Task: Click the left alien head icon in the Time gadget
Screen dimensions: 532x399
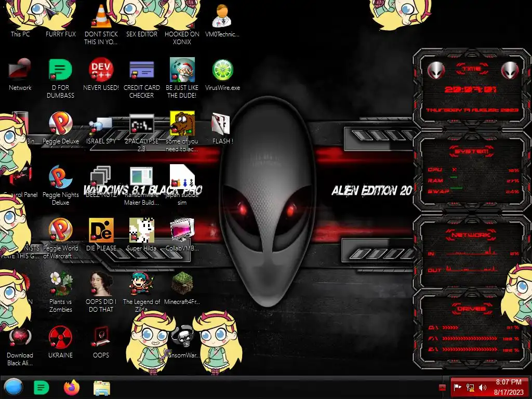Action: pos(436,70)
